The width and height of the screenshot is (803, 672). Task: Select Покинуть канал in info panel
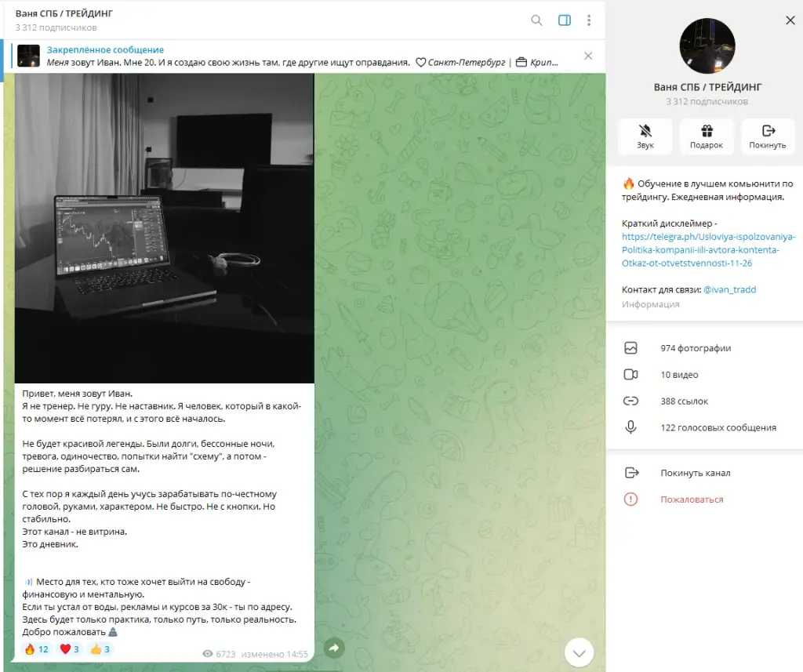click(705, 473)
